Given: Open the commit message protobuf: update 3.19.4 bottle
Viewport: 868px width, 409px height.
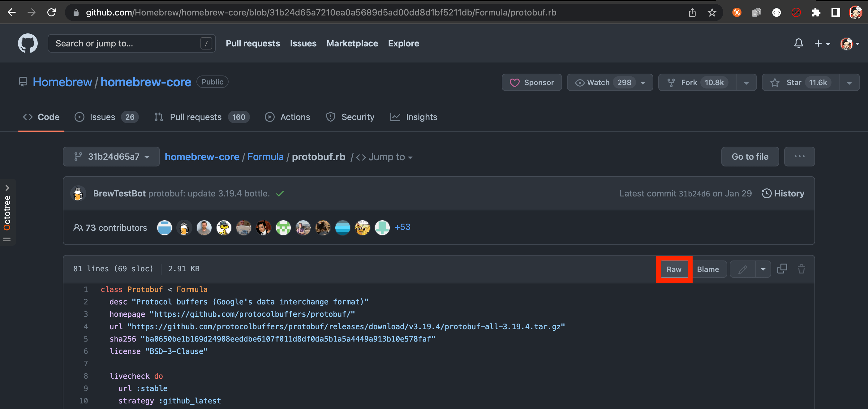Looking at the screenshot, I should (209, 193).
